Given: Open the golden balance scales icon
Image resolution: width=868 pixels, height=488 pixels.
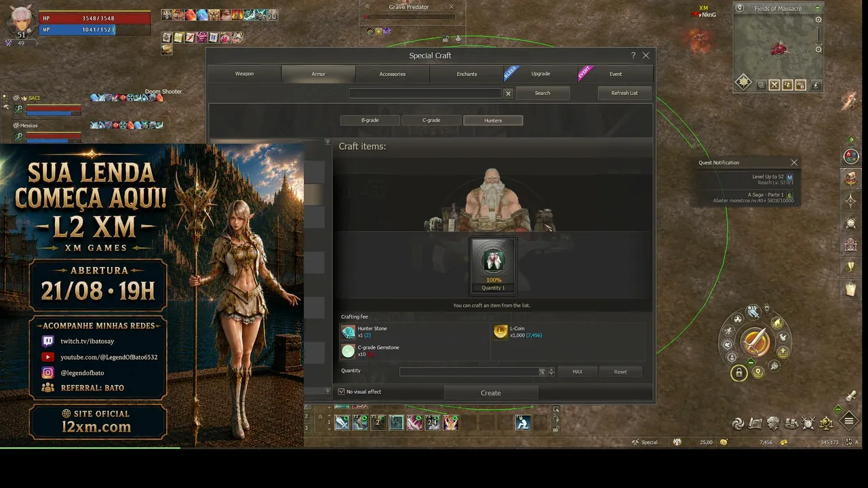Looking at the screenshot, I should point(826,424).
